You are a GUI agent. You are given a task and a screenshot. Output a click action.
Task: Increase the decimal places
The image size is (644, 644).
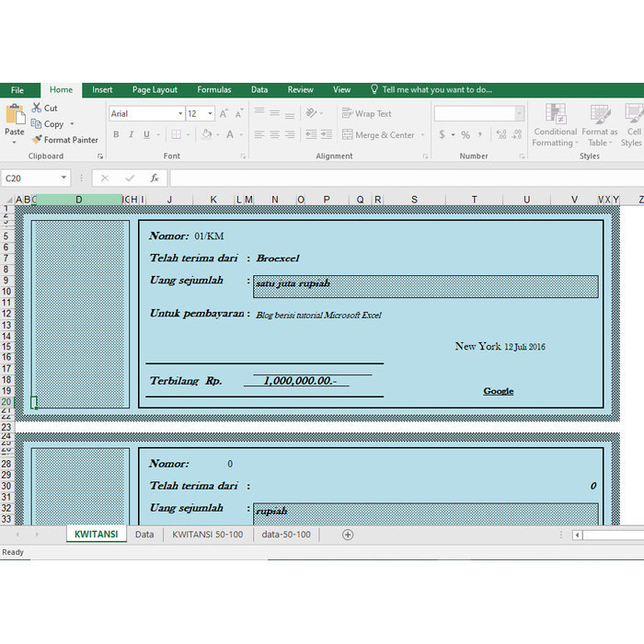click(501, 134)
